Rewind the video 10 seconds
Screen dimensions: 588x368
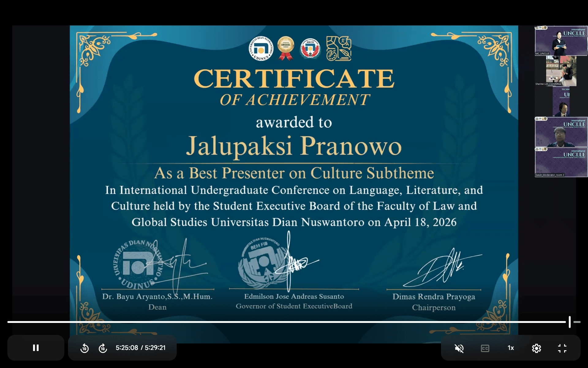tap(85, 348)
